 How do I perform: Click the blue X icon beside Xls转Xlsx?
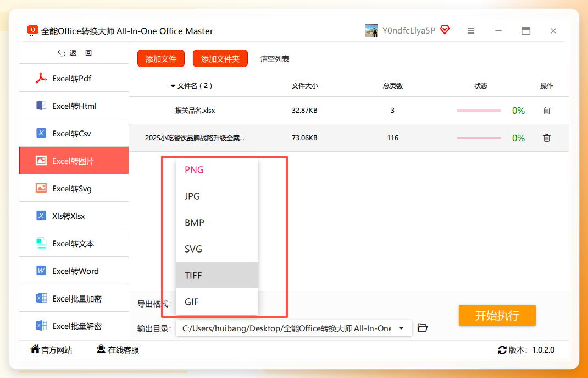[x=41, y=216]
